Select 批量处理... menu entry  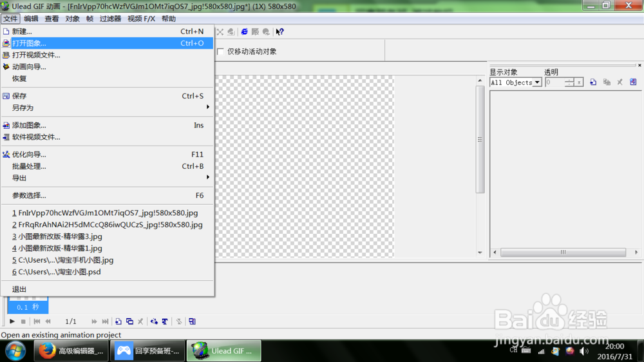point(108,166)
